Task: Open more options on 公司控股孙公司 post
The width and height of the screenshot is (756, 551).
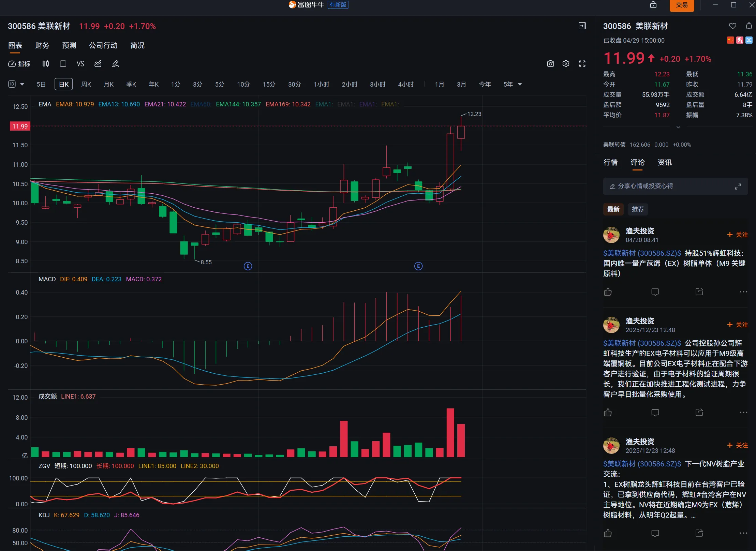Action: click(743, 413)
